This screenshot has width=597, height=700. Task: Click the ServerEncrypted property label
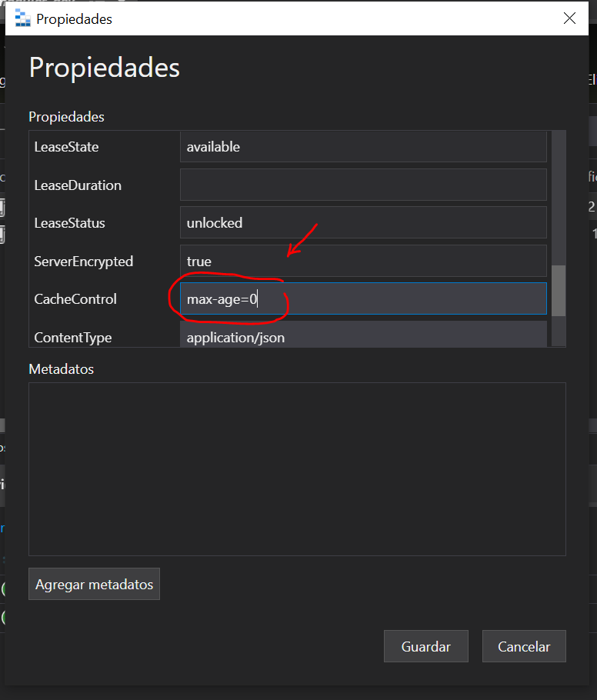84,261
